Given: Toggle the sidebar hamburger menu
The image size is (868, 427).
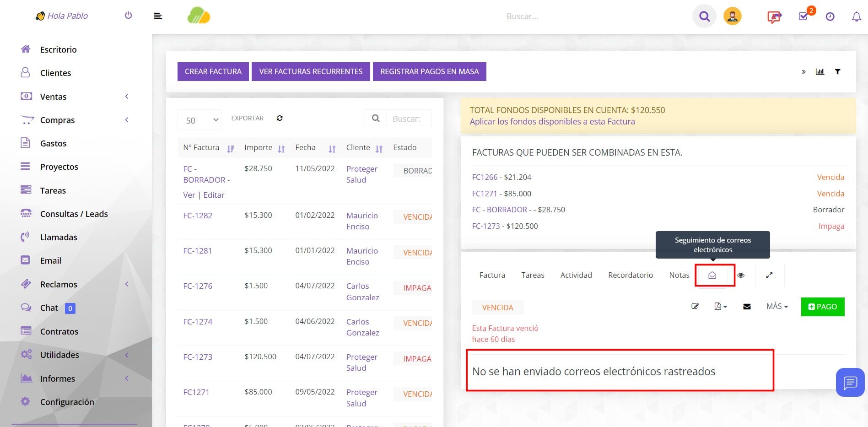Looking at the screenshot, I should [158, 16].
